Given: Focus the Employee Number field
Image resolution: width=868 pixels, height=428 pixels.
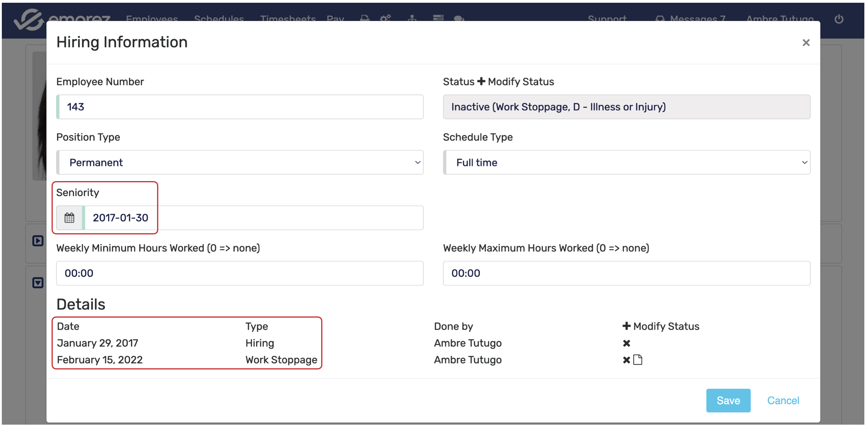Looking at the screenshot, I should tap(240, 107).
